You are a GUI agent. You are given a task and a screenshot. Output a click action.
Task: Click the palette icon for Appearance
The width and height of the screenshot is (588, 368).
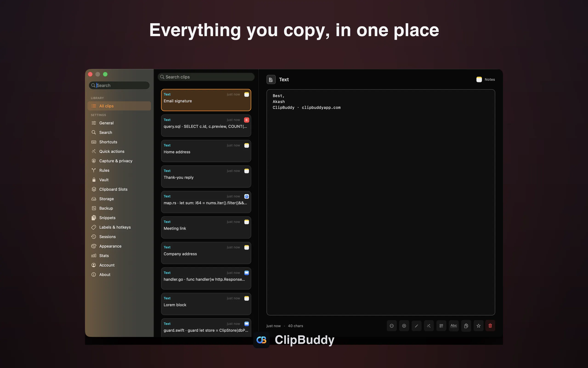[93, 246]
